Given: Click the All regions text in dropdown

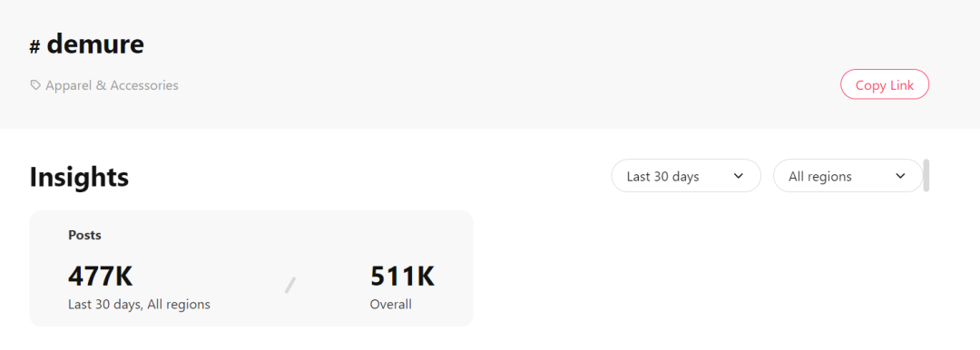Looking at the screenshot, I should point(820,176).
